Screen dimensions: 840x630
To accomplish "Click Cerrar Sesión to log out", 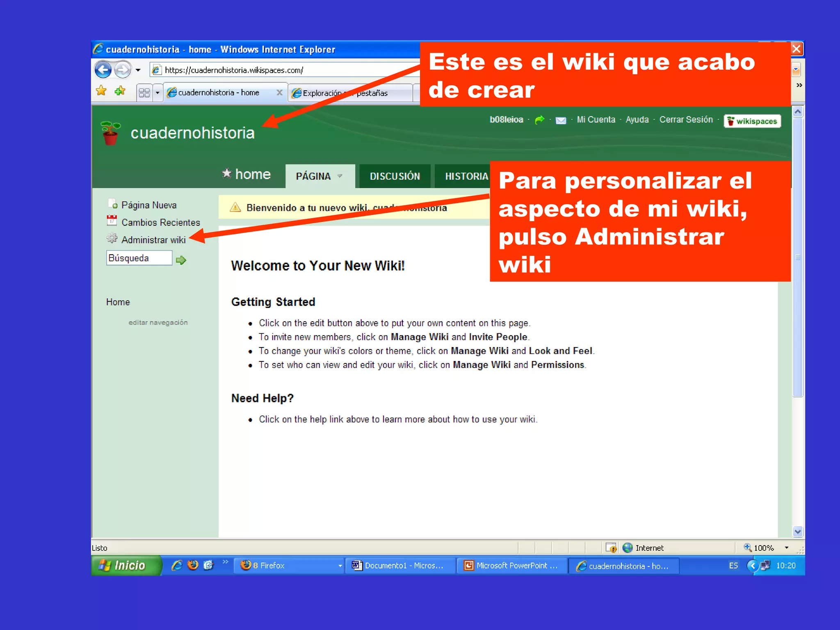I will pos(686,119).
